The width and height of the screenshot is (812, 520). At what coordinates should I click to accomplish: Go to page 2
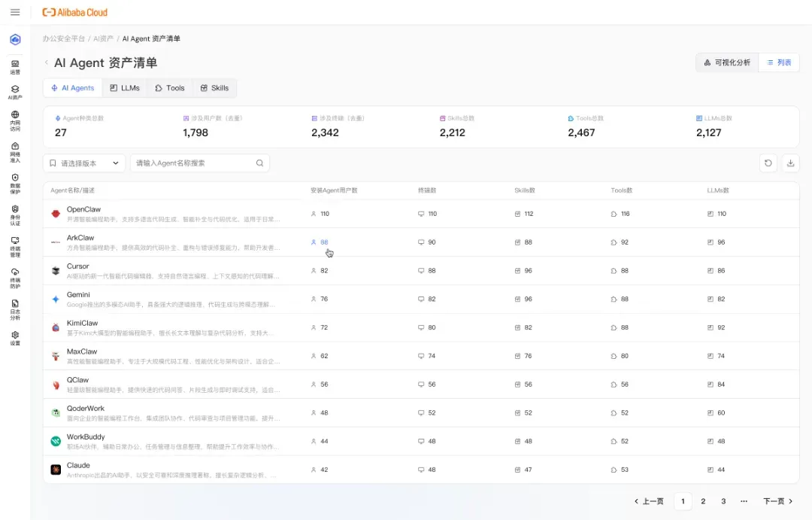(703, 501)
